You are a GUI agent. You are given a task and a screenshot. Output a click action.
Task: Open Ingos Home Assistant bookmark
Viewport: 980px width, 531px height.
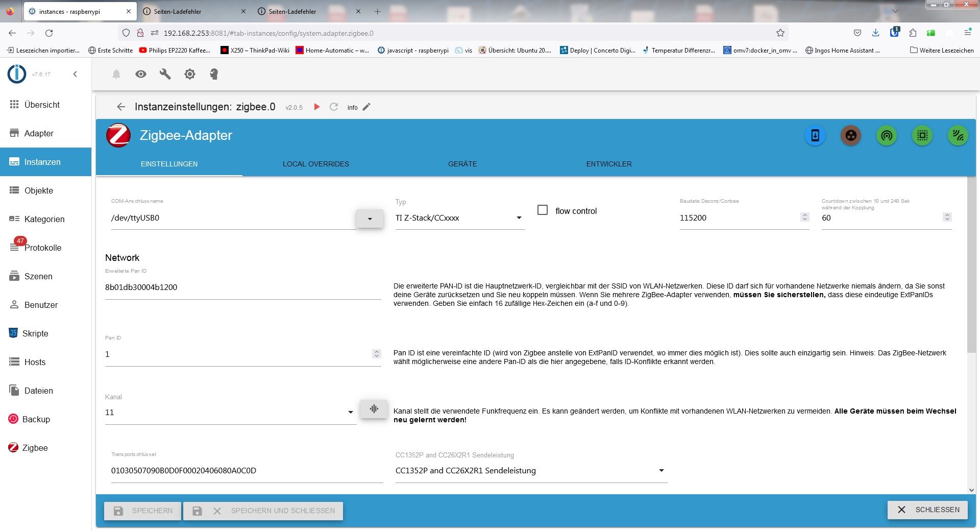click(x=843, y=50)
